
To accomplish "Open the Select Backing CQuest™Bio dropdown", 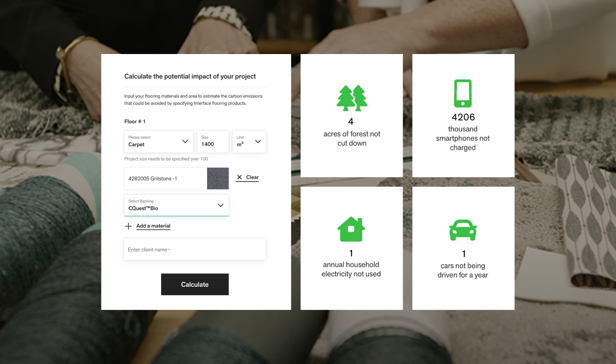I will point(176,205).
